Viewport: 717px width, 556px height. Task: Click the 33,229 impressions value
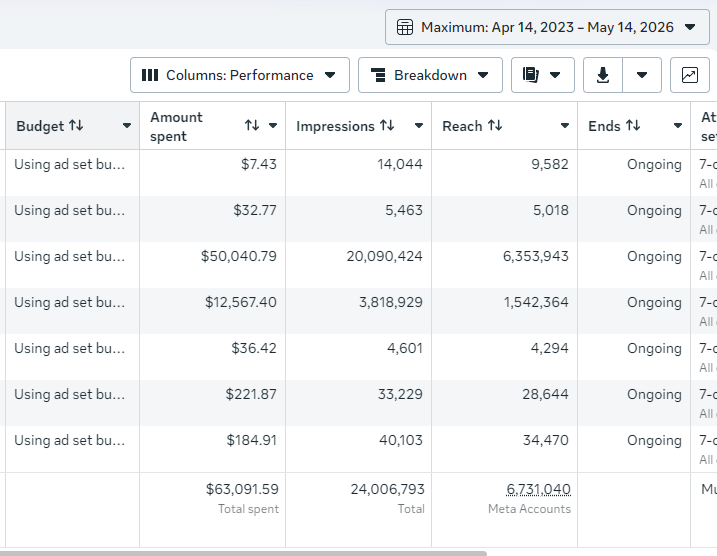[400, 395]
